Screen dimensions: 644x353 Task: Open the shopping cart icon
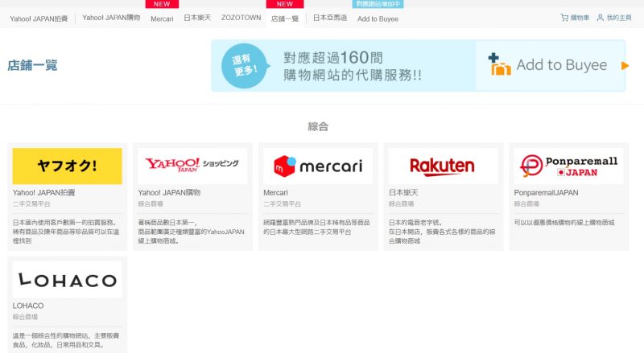point(564,18)
